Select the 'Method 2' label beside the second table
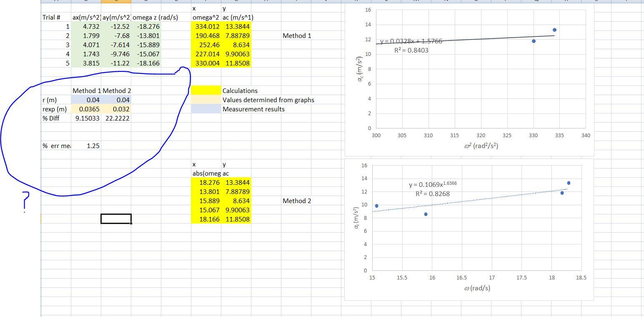 (297, 201)
